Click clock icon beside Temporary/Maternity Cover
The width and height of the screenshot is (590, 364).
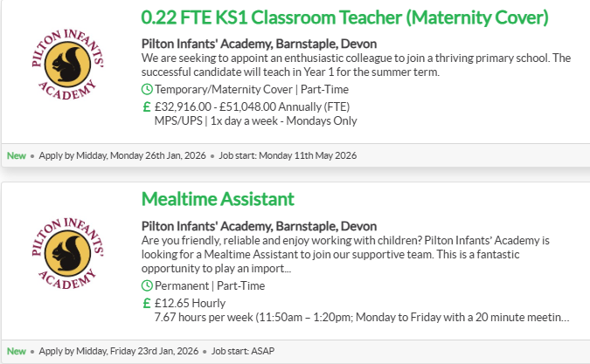[147, 89]
